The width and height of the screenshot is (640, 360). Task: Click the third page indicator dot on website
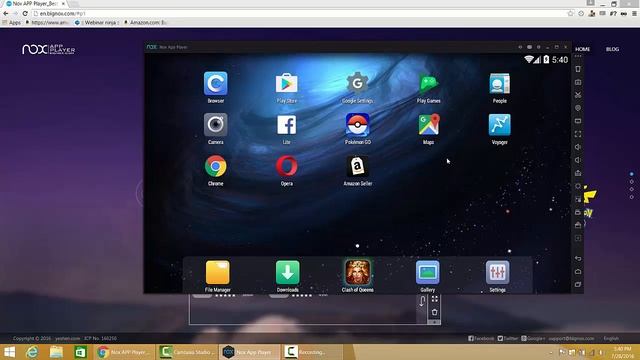point(631,189)
